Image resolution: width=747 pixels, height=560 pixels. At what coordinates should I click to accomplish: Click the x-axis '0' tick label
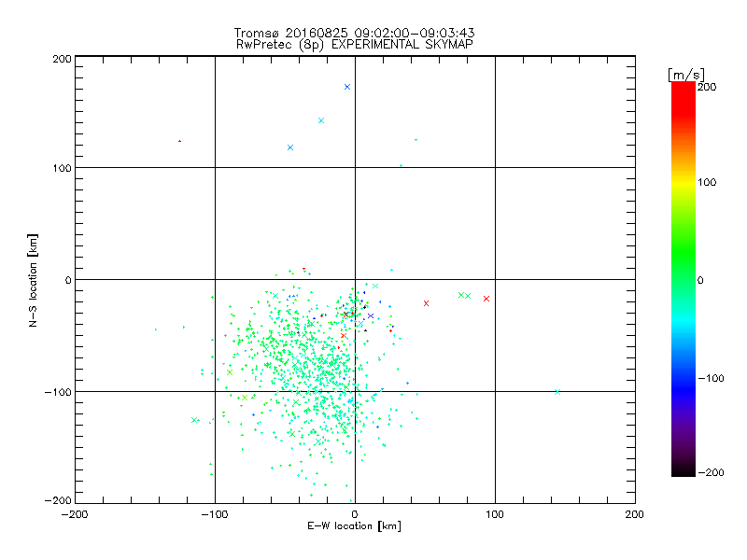(x=355, y=515)
